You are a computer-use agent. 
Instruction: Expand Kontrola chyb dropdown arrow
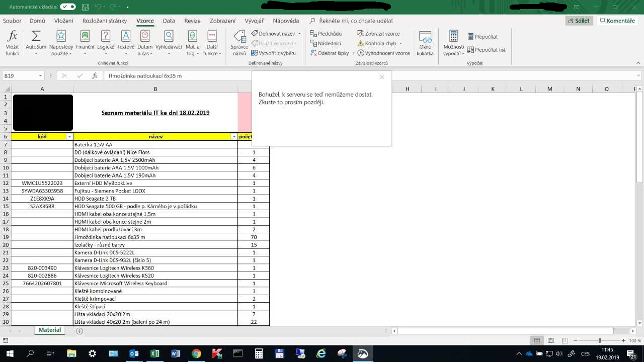click(400, 43)
